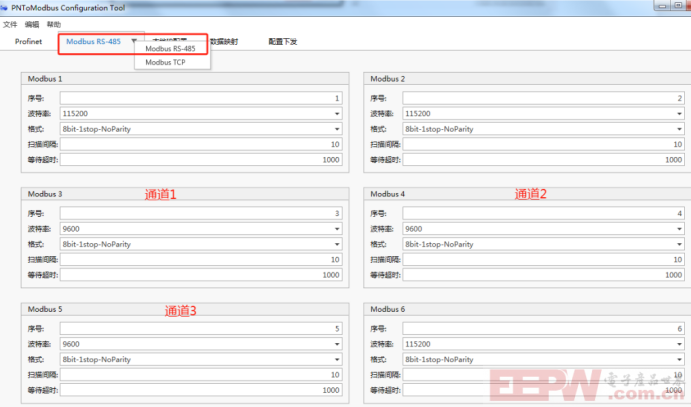The width and height of the screenshot is (691, 407).
Task: Open Modbus 6 格式 dropdown
Action: (544, 359)
